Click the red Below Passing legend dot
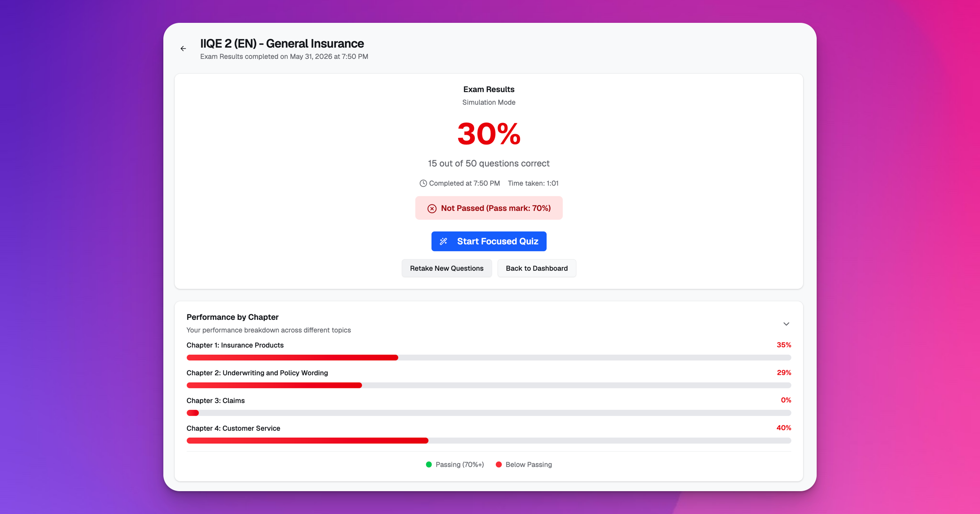980x514 pixels. [499, 465]
